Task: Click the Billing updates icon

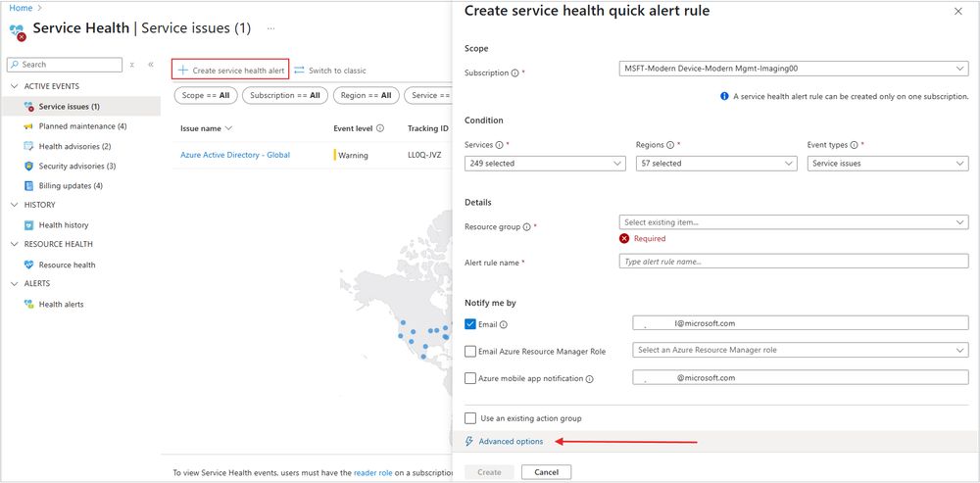Action: point(28,185)
